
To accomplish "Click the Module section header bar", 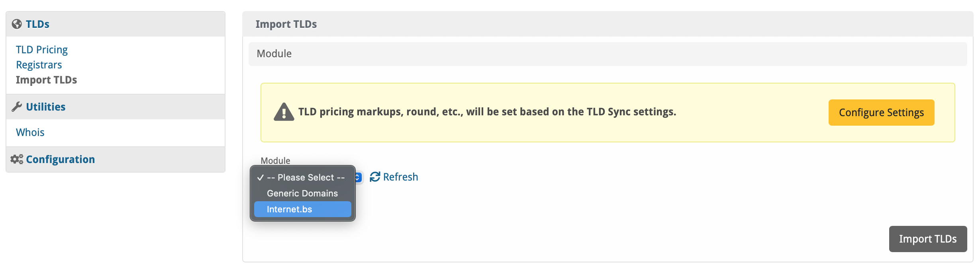I will click(607, 54).
